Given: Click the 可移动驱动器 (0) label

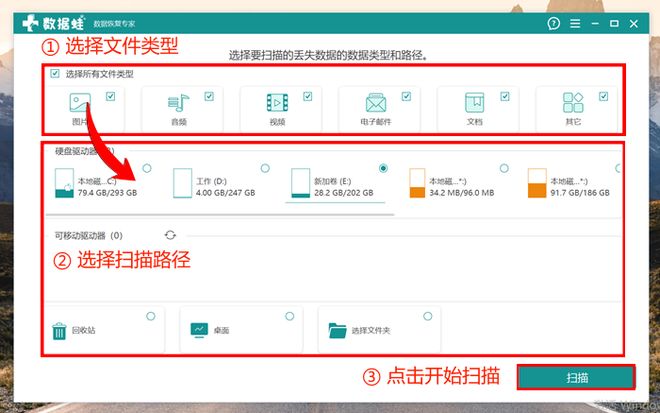Looking at the screenshot, I should click(x=88, y=235).
